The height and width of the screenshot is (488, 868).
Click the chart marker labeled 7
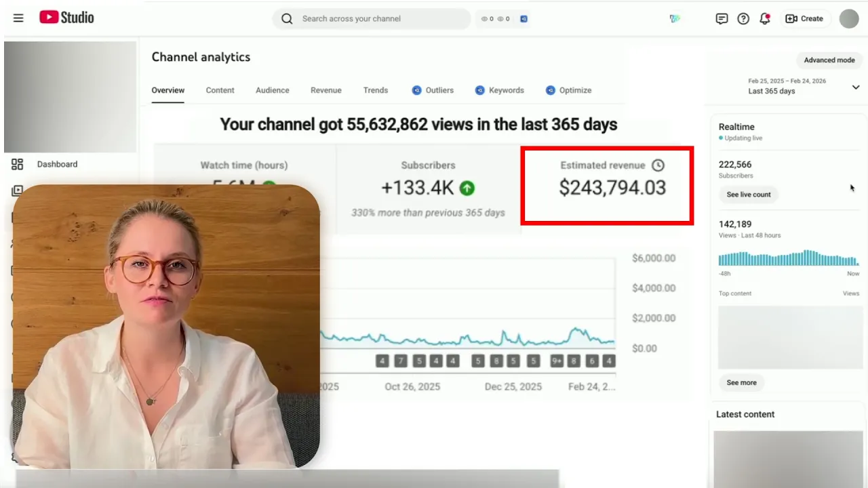(401, 361)
